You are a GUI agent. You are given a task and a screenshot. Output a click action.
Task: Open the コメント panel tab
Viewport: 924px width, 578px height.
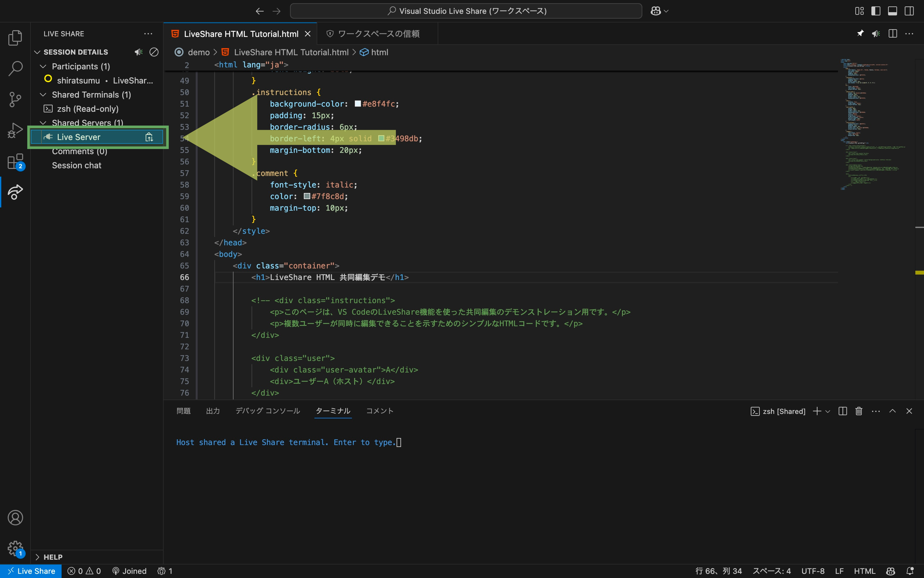(380, 411)
